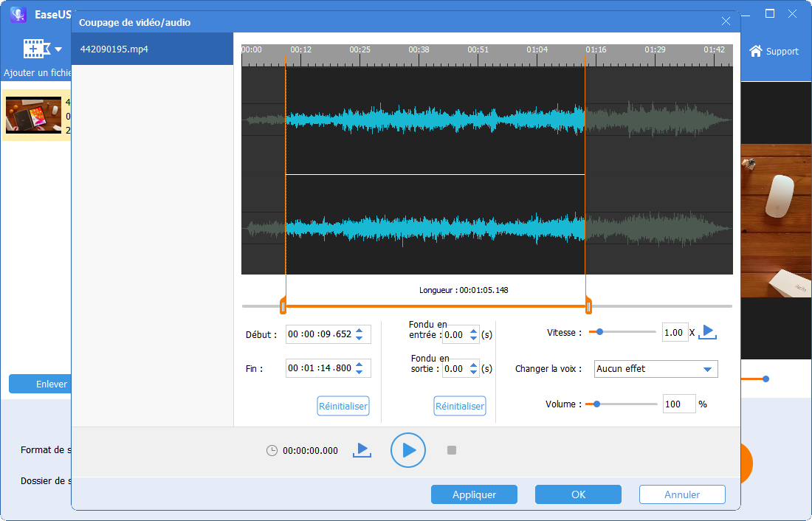Open Support home icon
Viewport: 812px width, 521px height.
tap(756, 51)
